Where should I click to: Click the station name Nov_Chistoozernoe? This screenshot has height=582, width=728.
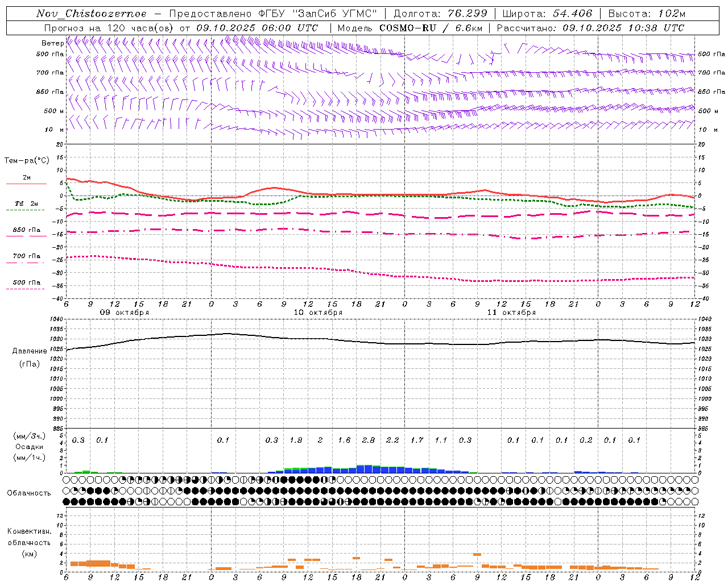click(x=91, y=14)
